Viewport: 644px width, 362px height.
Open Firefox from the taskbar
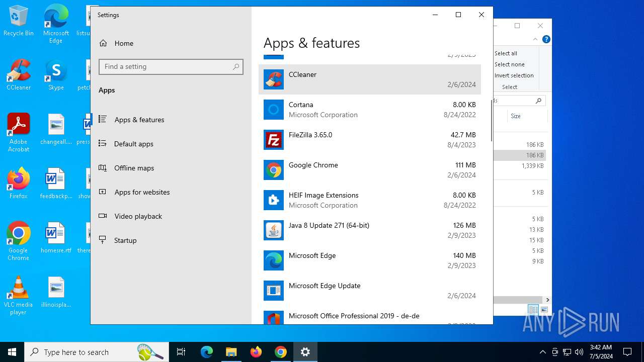[x=256, y=352]
